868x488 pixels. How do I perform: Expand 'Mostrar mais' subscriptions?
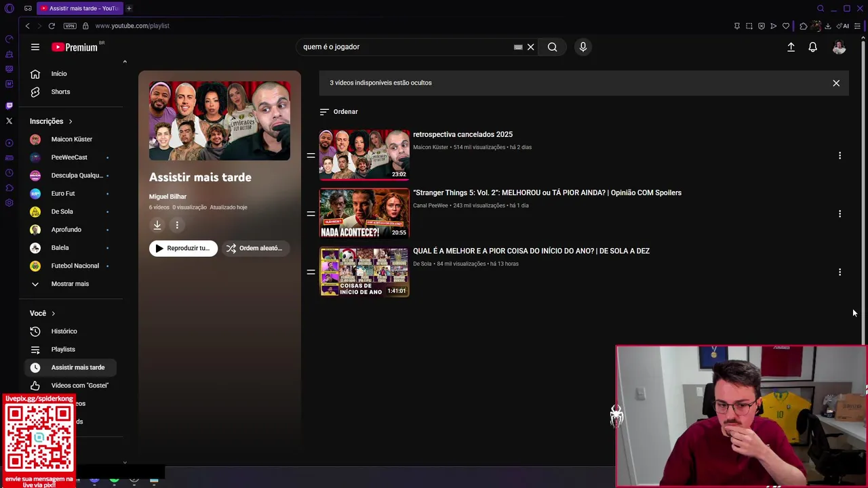(x=71, y=284)
